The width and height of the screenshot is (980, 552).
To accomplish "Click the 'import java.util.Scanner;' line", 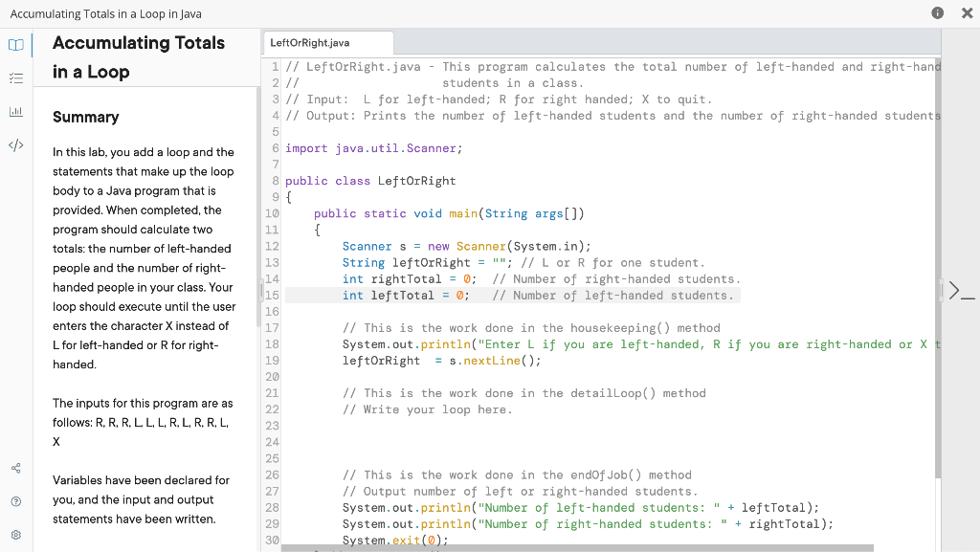I will coord(374,148).
